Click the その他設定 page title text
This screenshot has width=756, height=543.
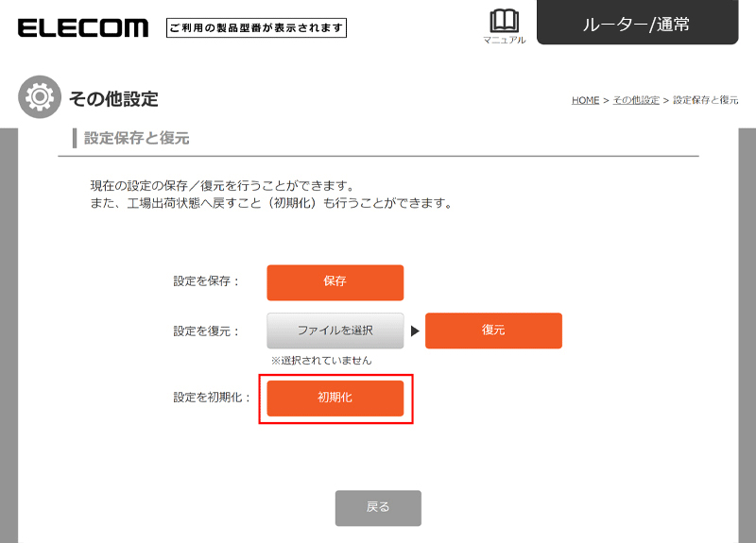pyautogui.click(x=113, y=98)
